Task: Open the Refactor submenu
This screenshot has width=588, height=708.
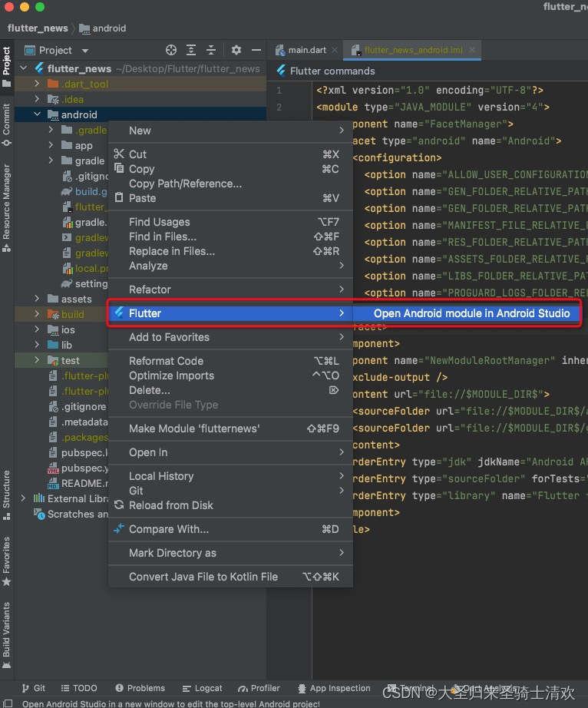Action: coord(230,289)
